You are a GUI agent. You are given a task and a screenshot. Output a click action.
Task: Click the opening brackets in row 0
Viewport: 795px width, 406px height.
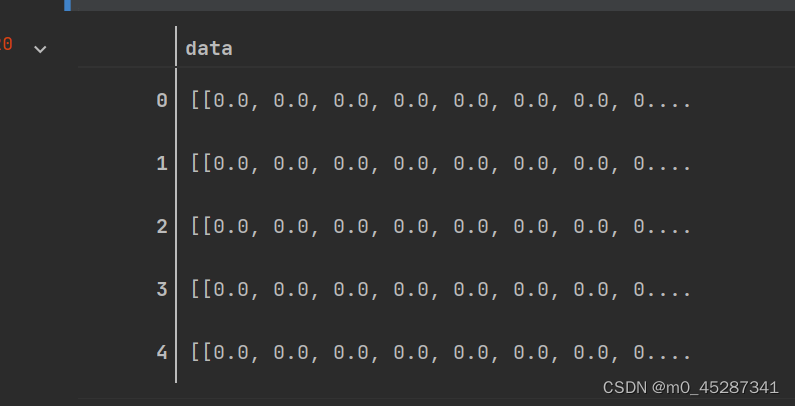coord(201,100)
